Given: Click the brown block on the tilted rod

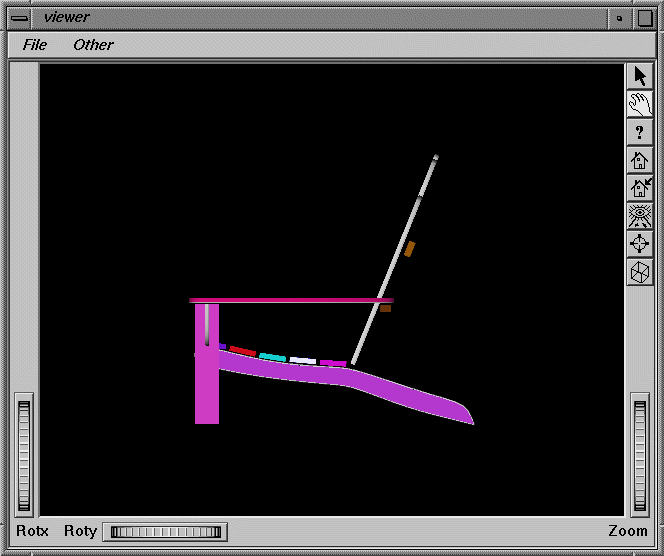Looking at the screenshot, I should pyautogui.click(x=409, y=249).
